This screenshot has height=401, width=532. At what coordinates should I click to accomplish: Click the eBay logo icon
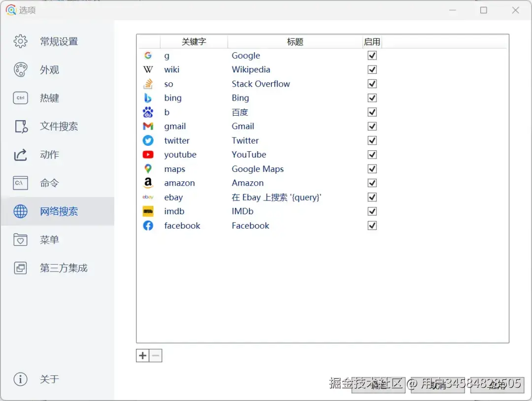pos(148,197)
